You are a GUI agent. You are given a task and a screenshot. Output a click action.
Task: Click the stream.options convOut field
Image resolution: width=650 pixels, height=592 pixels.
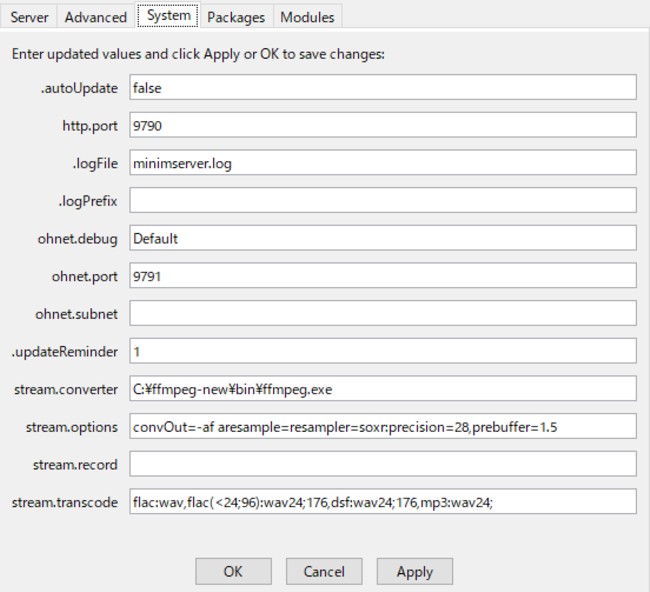[383, 426]
